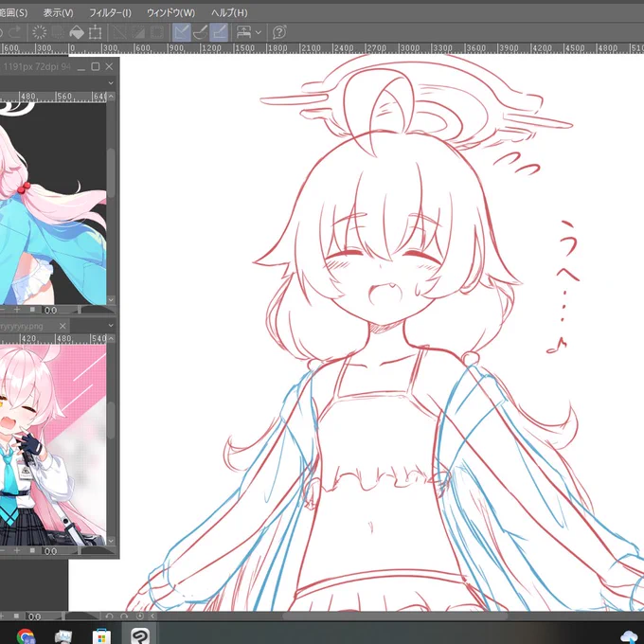Rotate the main canvas right with the clockwise arrow
Image resolution: width=644 pixels, height=644 pixels.
[x=124, y=617]
